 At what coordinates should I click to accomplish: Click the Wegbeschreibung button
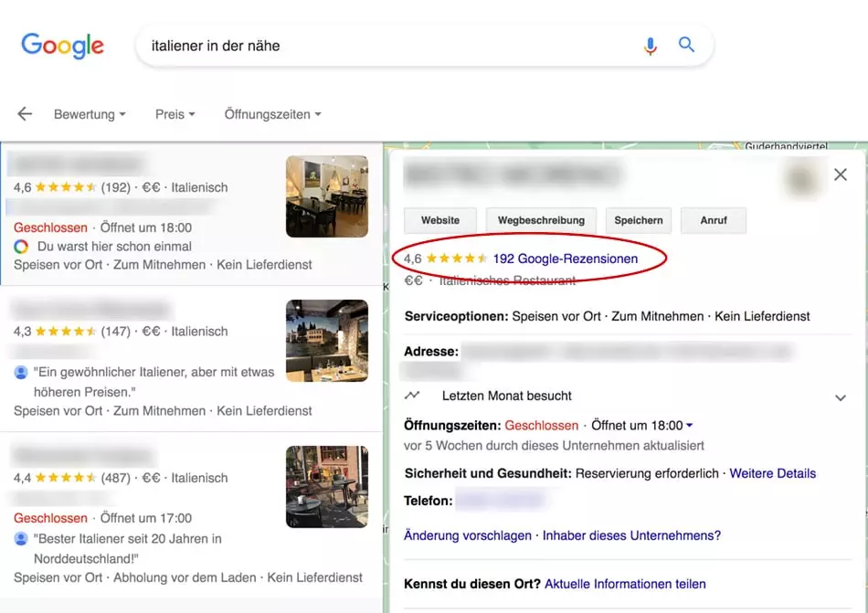pos(541,220)
